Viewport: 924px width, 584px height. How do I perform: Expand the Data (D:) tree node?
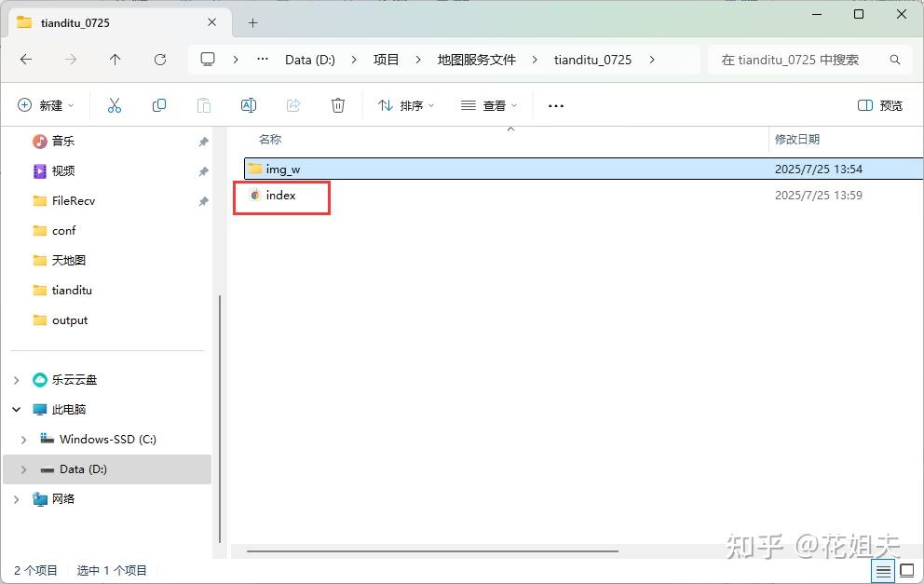pyautogui.click(x=23, y=469)
